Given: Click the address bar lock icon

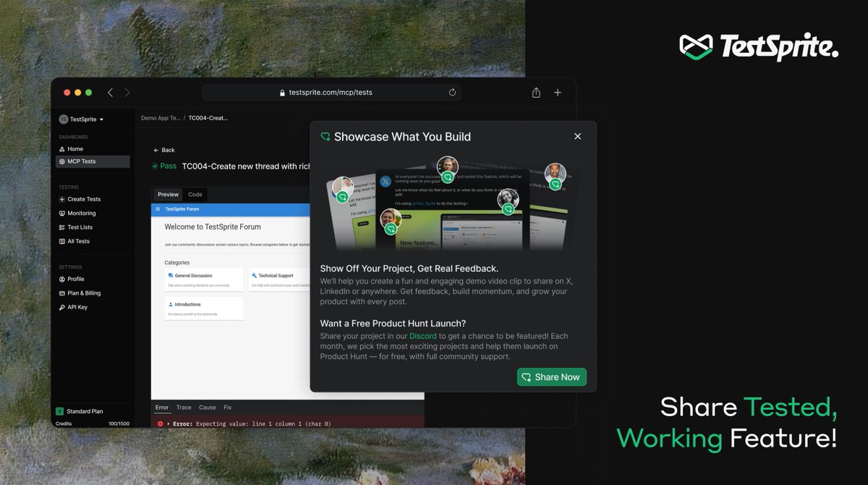Looking at the screenshot, I should click(x=283, y=93).
